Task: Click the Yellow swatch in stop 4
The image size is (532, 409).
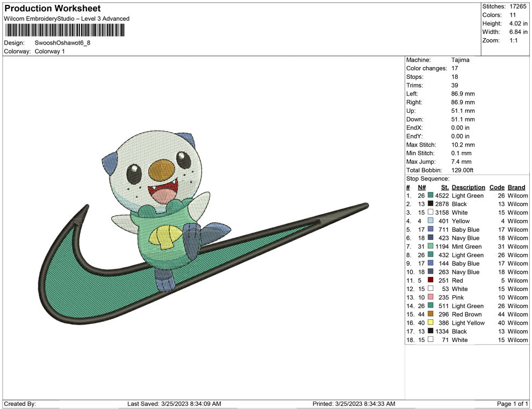Action: coord(430,221)
